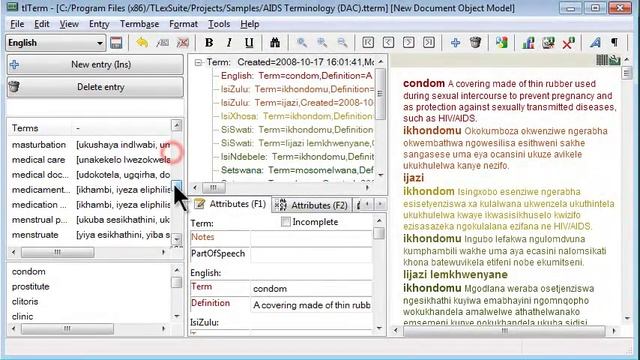Click the barcode-like icon above preview
This screenshot has height=360, width=640.
coord(602,60)
